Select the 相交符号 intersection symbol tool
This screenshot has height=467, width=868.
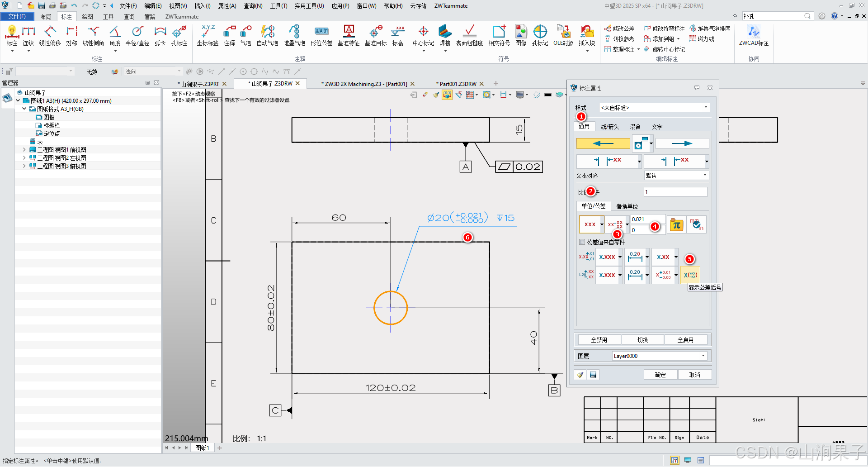pos(499,36)
